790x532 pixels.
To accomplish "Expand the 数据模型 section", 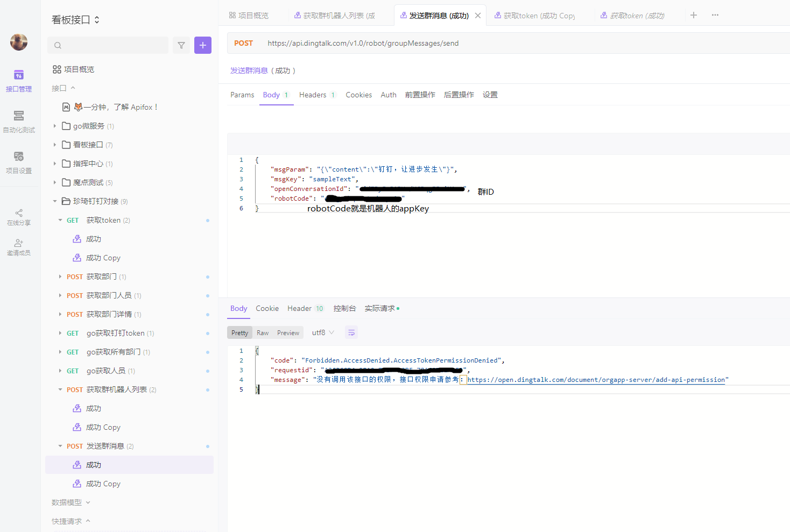I will pos(71,502).
